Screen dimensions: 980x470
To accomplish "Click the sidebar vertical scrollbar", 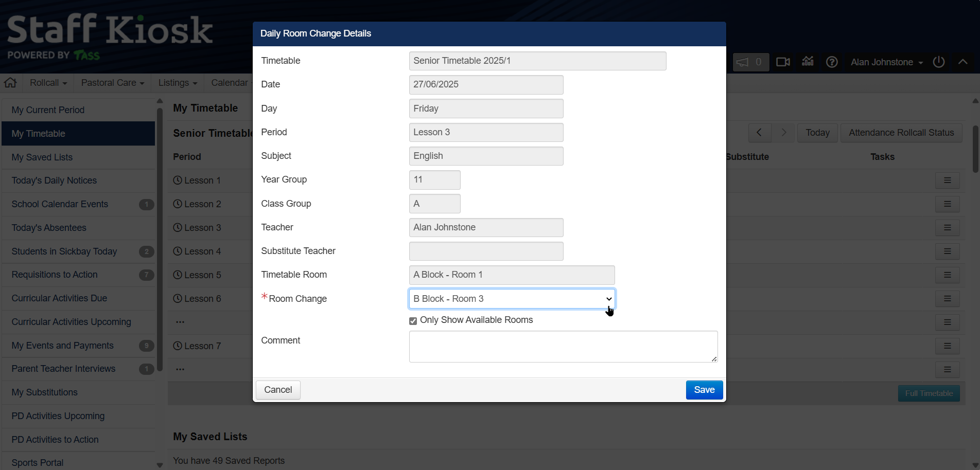I will tap(160, 237).
